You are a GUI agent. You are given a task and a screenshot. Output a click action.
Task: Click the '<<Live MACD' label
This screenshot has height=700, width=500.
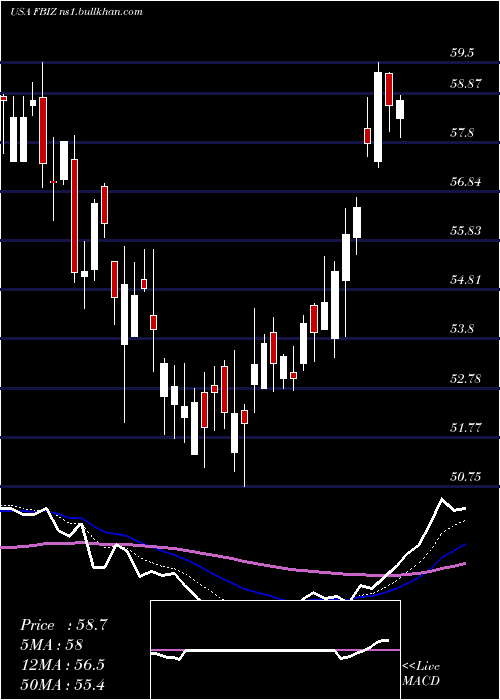pos(421,674)
